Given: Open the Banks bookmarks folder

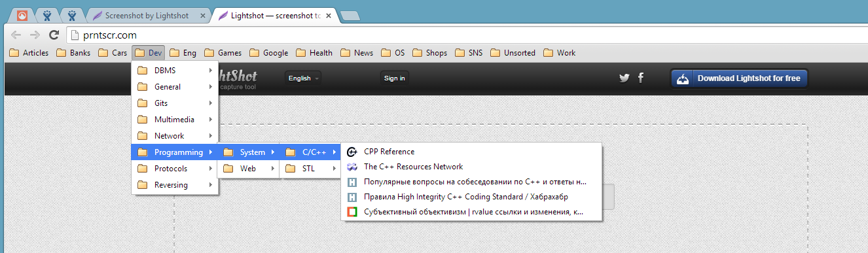Looking at the screenshot, I should coord(73,53).
